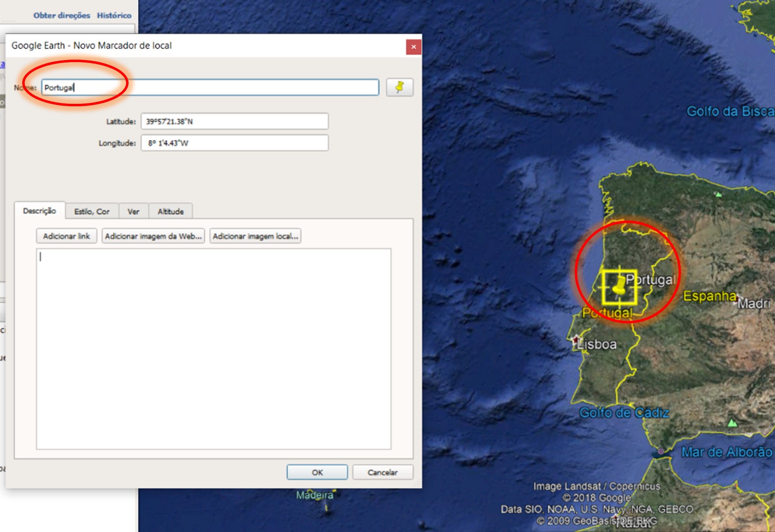This screenshot has width=775, height=532.
Task: Go to the Altitude tab
Action: pyautogui.click(x=170, y=211)
